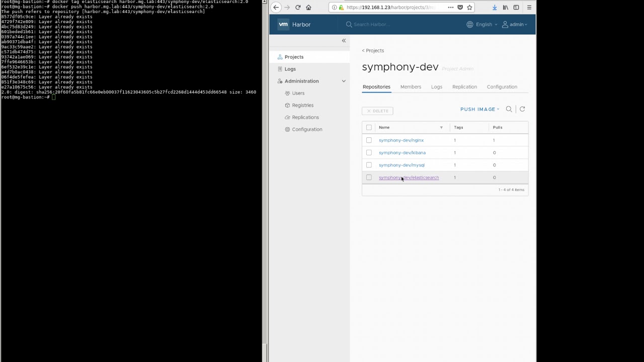Toggle the Firefox sidebar view
Screen dimensions: 644x362
[x=516, y=8]
